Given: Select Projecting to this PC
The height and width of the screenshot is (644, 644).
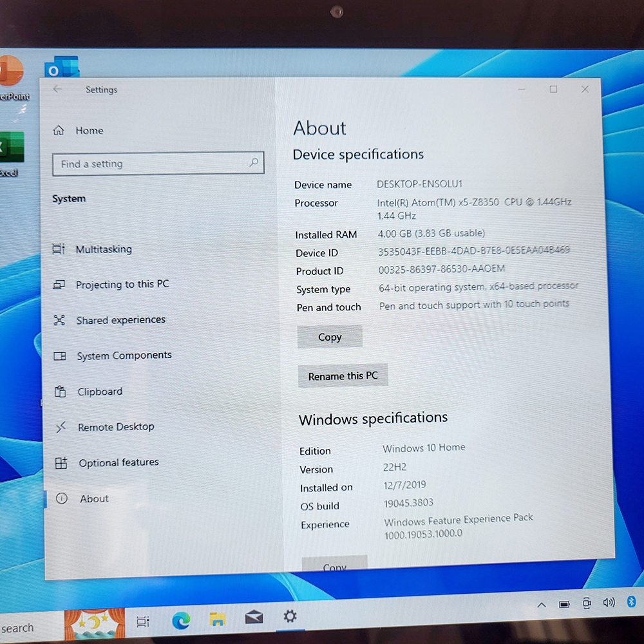Looking at the screenshot, I should tap(122, 285).
